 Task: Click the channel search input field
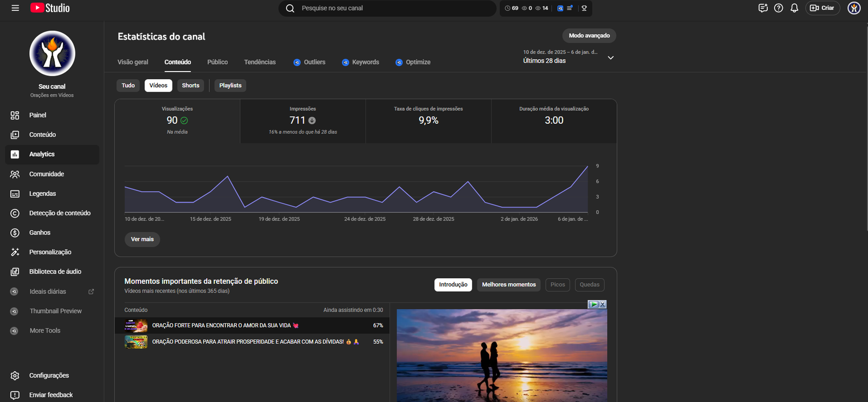[391, 8]
